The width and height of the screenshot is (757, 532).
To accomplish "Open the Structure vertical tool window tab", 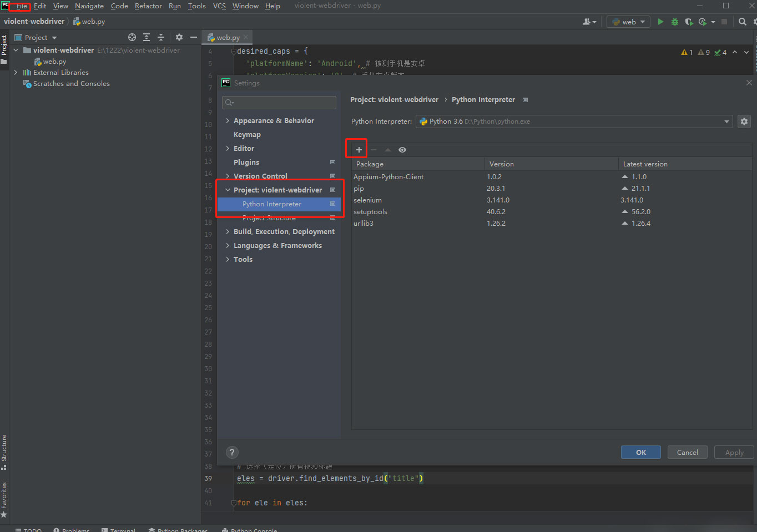I will 4,452.
